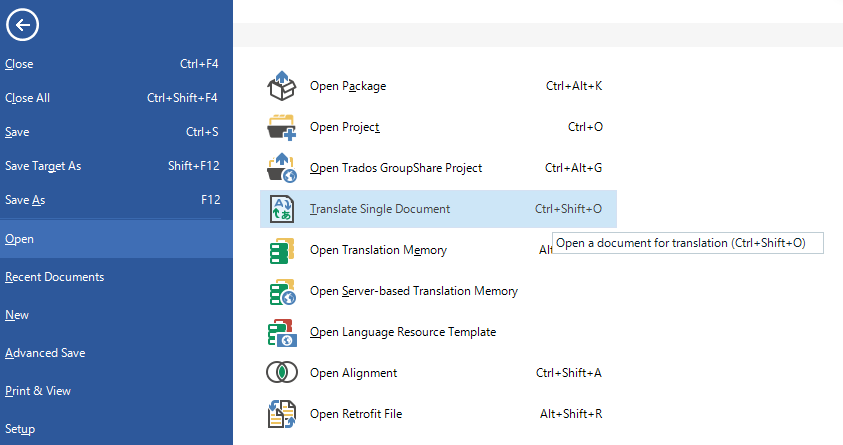Click the Ctrl+O shortcut text
Screen dimensions: 843x445
(x=585, y=127)
